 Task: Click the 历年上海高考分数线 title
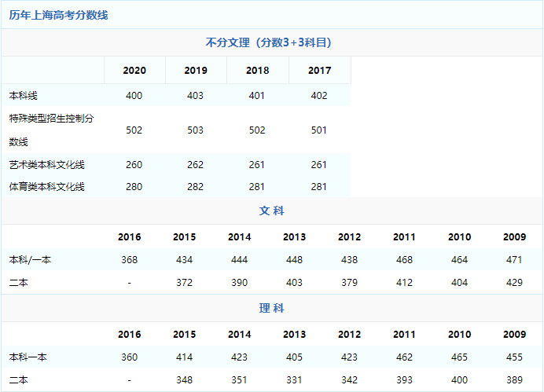pos(57,16)
